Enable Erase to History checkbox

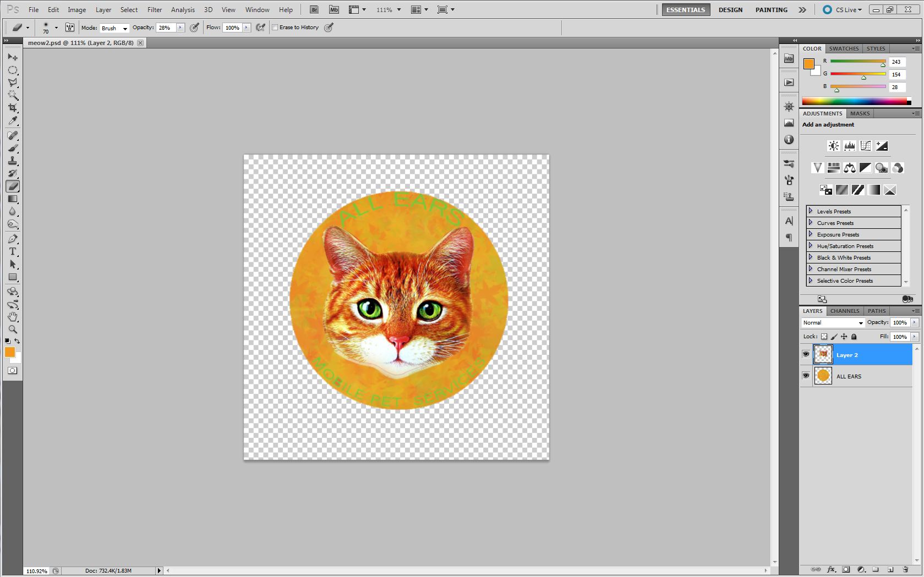(x=275, y=28)
